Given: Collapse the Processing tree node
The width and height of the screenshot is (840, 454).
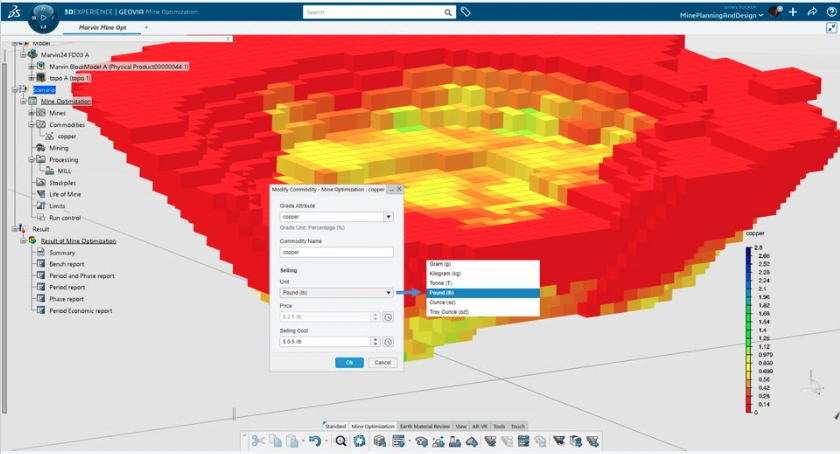Looking at the screenshot, I should (32, 160).
